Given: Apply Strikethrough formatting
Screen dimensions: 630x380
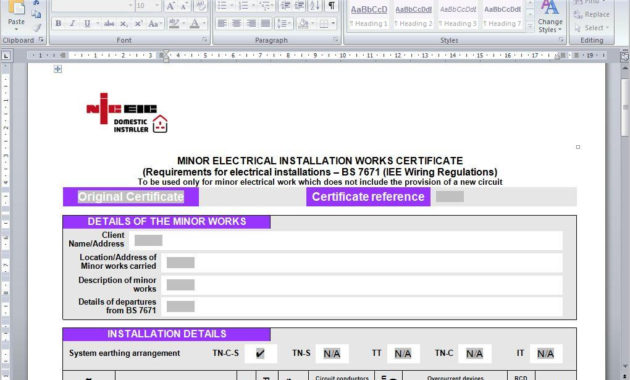Looking at the screenshot, I should pos(109,24).
